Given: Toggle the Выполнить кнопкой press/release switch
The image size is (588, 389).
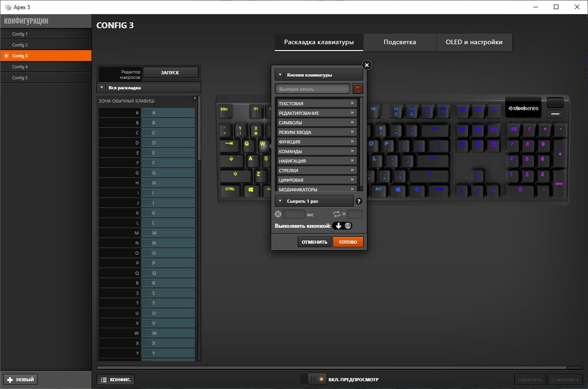Looking at the screenshot, I should click(x=343, y=226).
